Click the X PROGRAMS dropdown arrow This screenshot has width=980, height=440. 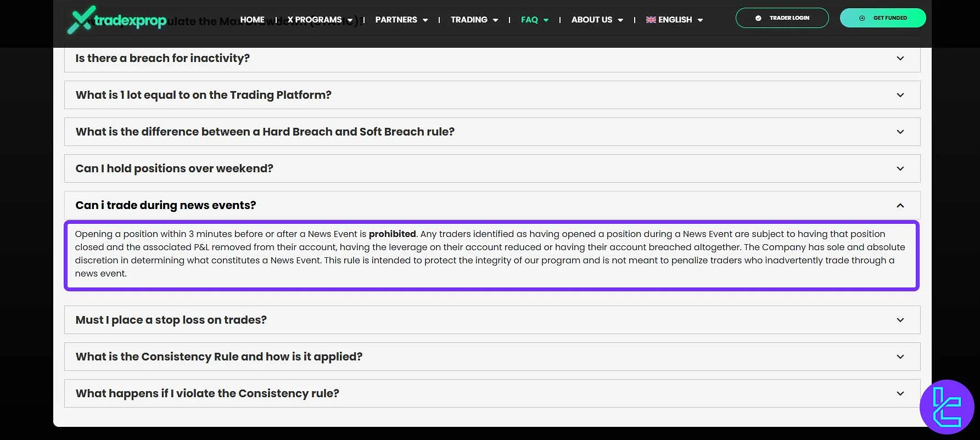pyautogui.click(x=350, y=20)
